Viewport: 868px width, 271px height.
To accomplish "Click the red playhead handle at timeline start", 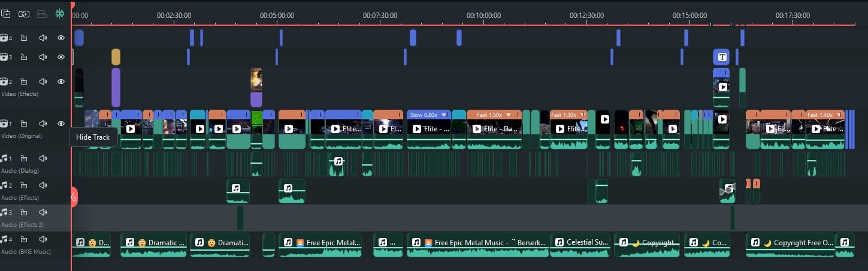I will click(x=72, y=5).
